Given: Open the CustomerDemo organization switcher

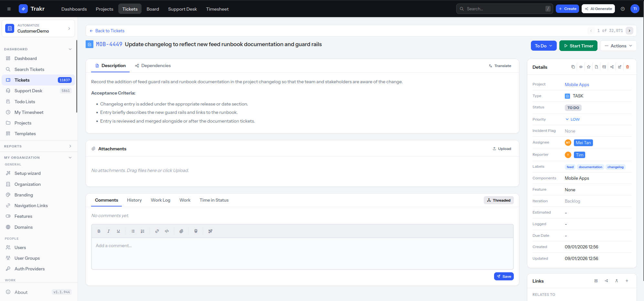Looking at the screenshot, I should [x=38, y=28].
